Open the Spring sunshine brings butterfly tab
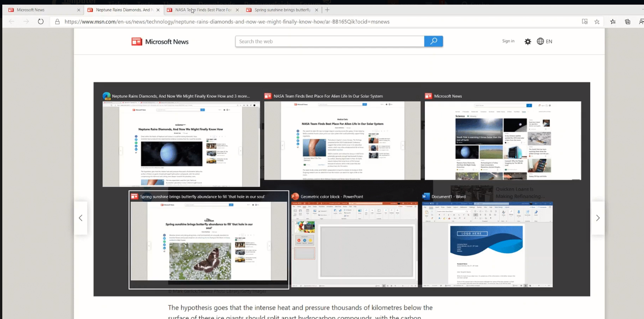644x319 pixels. click(x=282, y=10)
